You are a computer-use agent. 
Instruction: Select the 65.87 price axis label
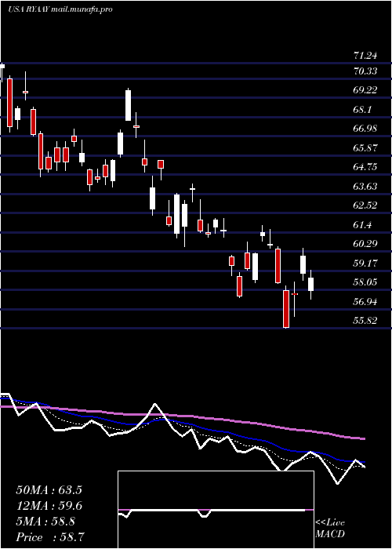tap(365, 147)
